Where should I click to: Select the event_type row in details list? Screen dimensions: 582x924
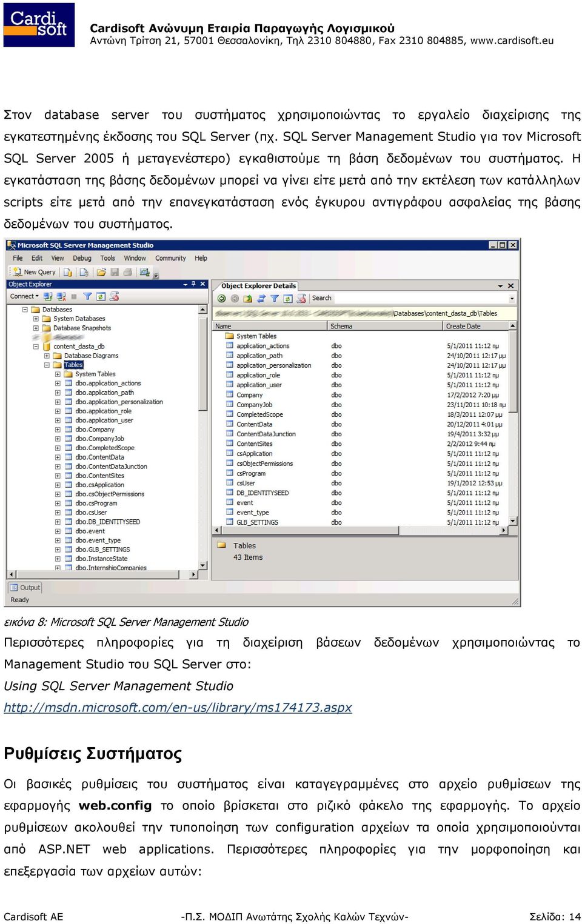pos(252,513)
